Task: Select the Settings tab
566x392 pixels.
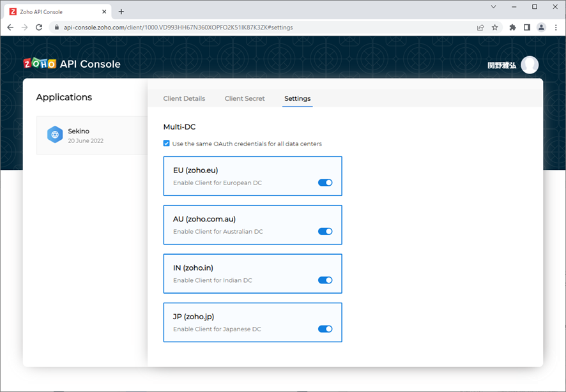Action: [297, 98]
